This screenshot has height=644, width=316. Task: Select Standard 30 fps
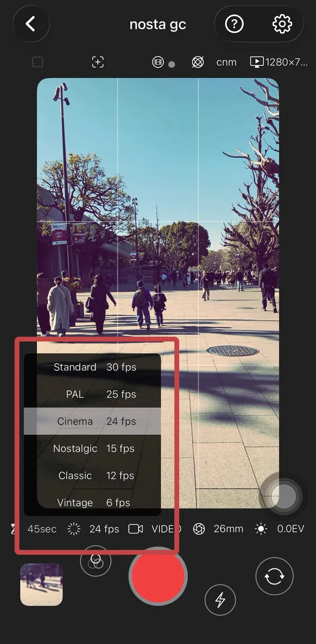coord(92,367)
